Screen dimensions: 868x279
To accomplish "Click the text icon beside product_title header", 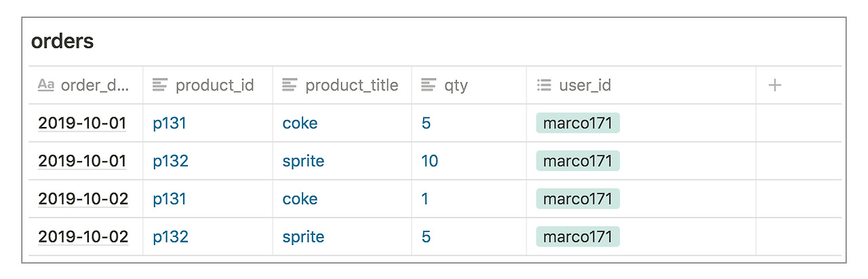I will click(290, 86).
